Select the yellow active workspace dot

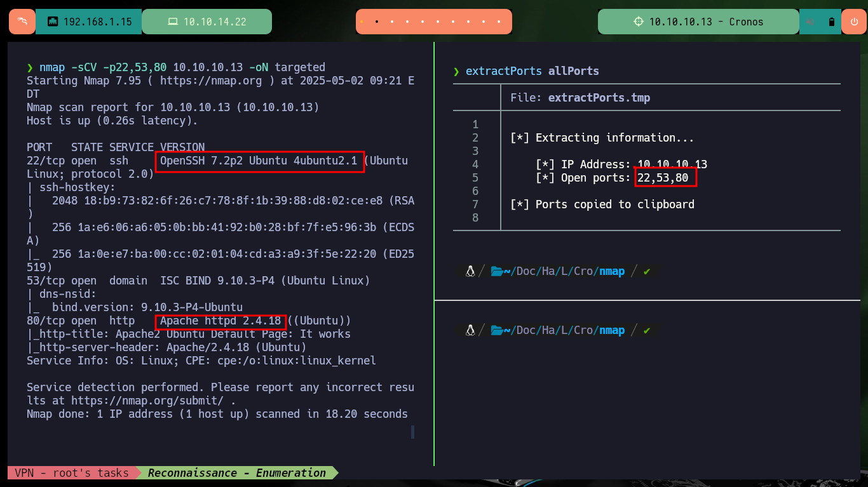click(362, 22)
